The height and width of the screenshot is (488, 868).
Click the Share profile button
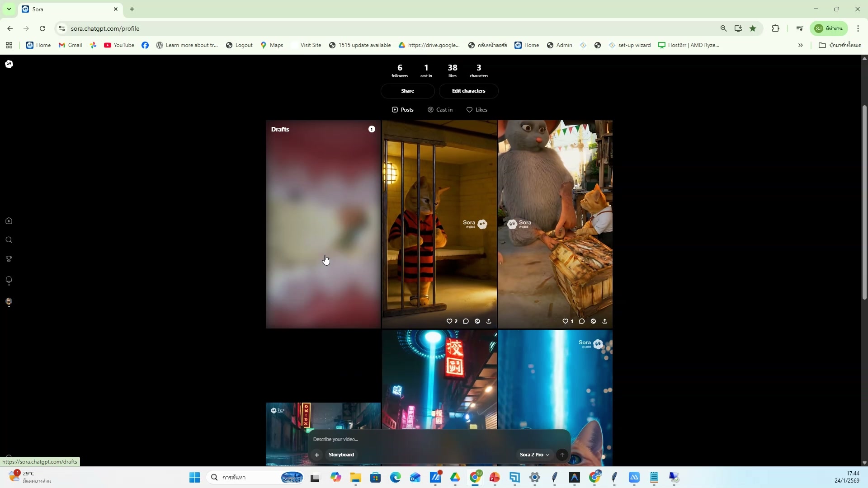[407, 91]
